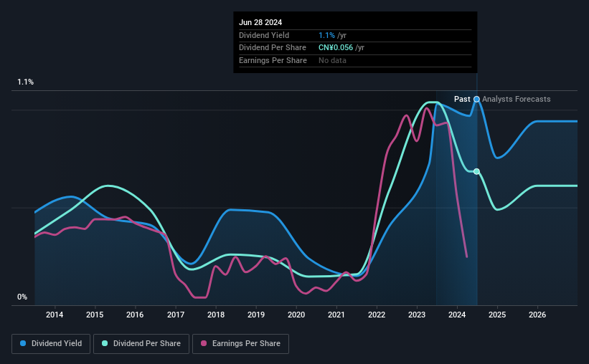Click the 'Earnings Per Share' tooltip row label
589x364 pixels.
point(273,60)
